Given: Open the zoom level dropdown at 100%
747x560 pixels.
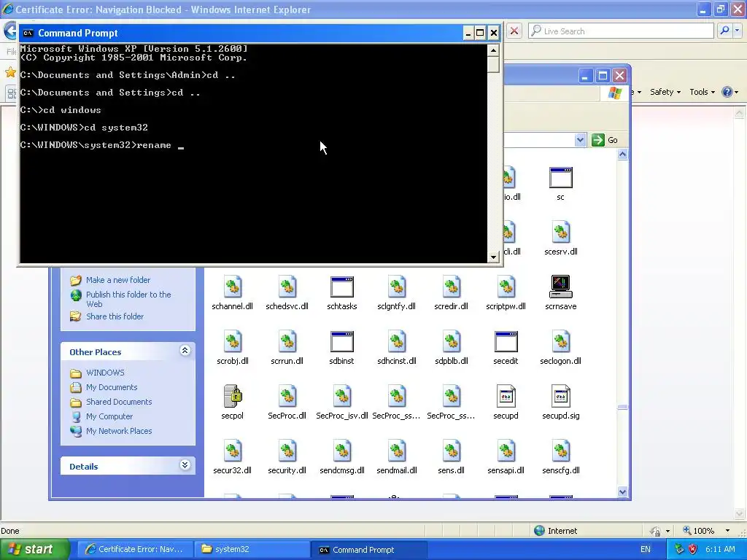Looking at the screenshot, I should pyautogui.click(x=727, y=531).
